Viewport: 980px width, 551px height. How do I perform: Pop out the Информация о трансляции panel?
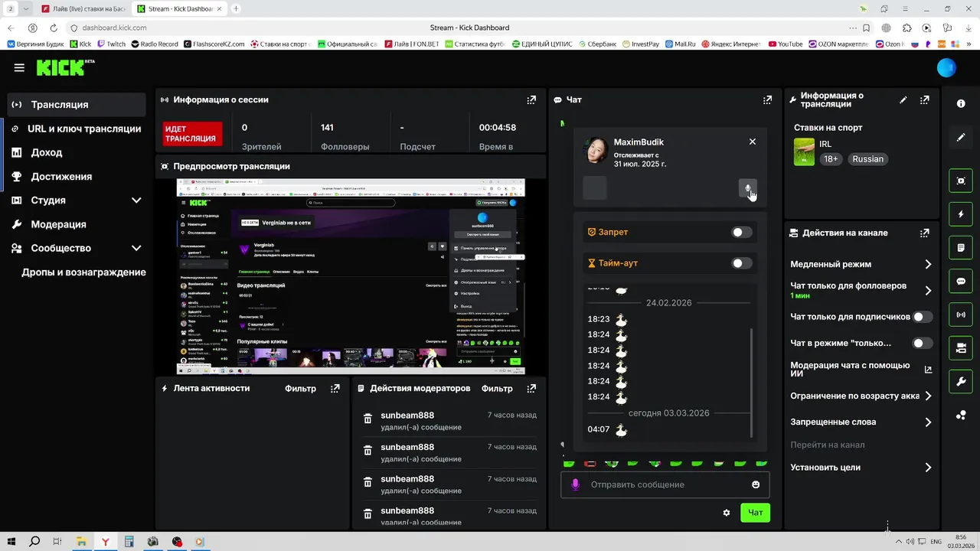[925, 99]
